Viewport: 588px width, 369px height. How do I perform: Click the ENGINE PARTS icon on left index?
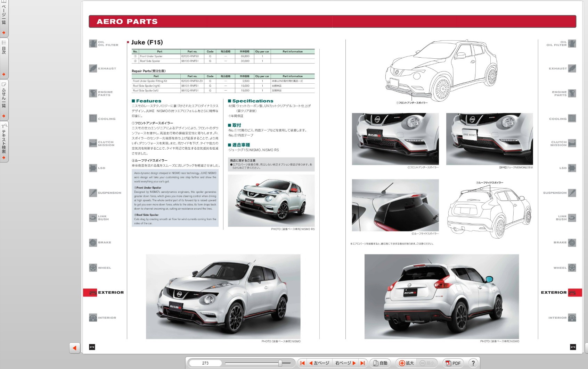(93, 93)
